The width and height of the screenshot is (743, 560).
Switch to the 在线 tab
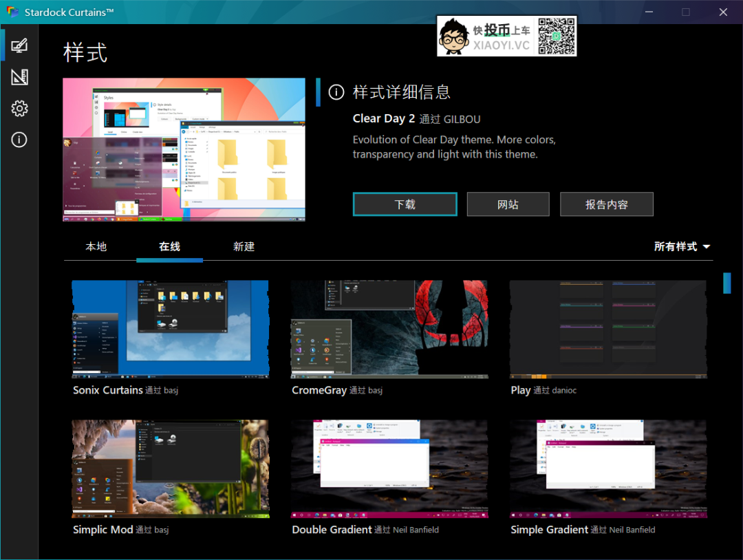pos(169,246)
